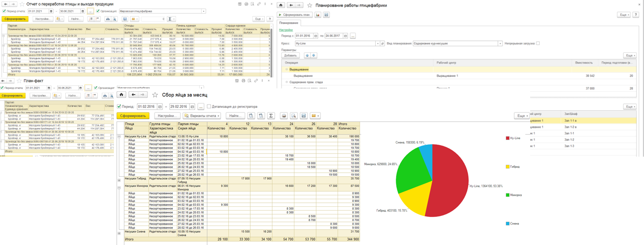The height and width of the screenshot is (245, 644).
Task: Collapse the Несушки Минорка group row
Action: click(x=119, y=187)
